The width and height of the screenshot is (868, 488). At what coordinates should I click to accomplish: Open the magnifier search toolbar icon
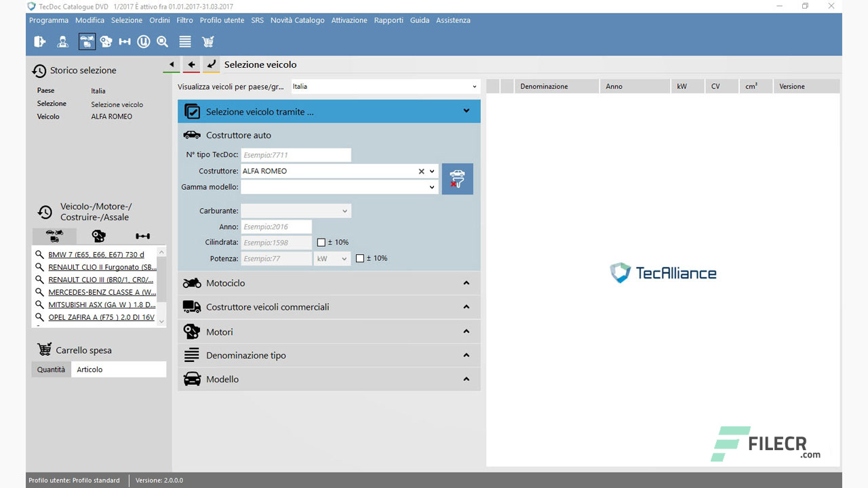[163, 42]
